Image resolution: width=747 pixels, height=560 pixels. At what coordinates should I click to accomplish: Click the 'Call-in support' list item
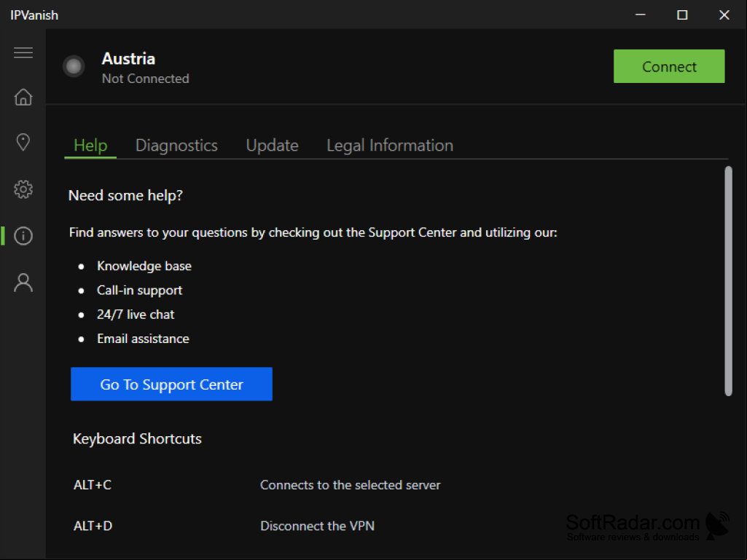[140, 290]
